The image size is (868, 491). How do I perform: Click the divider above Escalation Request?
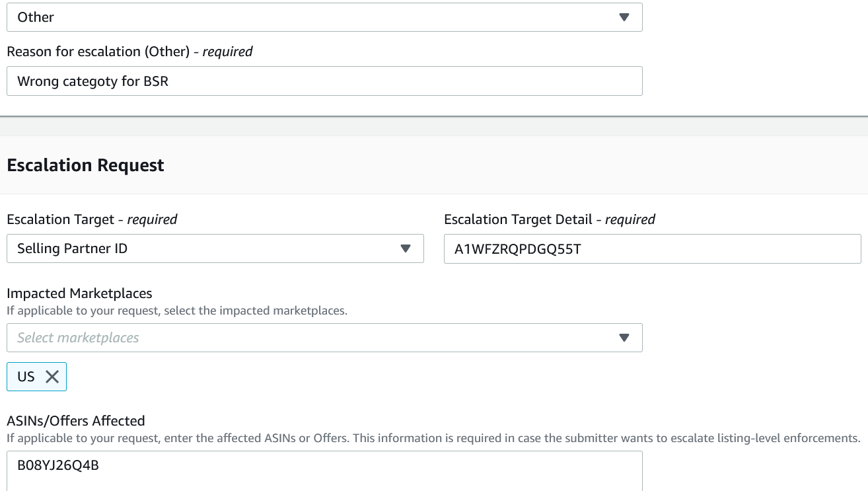pyautogui.click(x=434, y=117)
